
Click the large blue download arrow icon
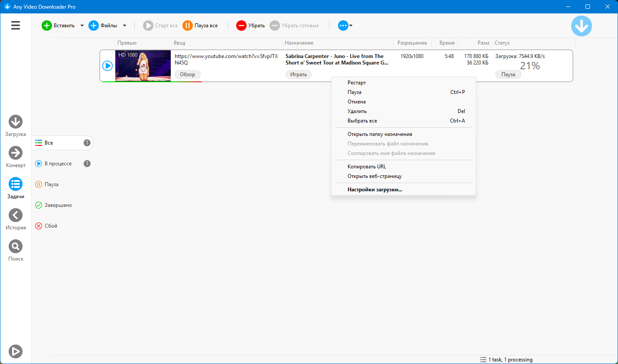[581, 26]
